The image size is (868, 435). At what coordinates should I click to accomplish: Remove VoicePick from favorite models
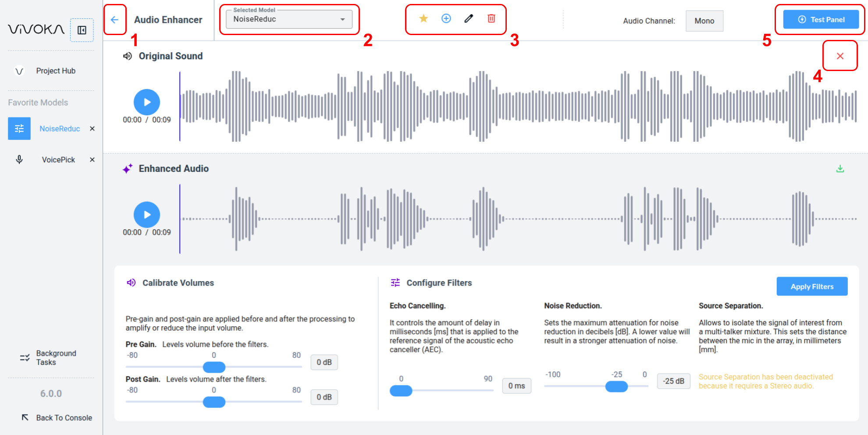pyautogui.click(x=92, y=160)
